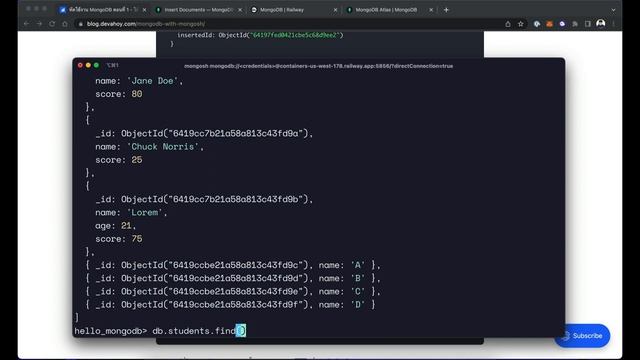Close the first blog tab
Image resolution: width=640 pixels, height=360 pixels.
coord(144,10)
